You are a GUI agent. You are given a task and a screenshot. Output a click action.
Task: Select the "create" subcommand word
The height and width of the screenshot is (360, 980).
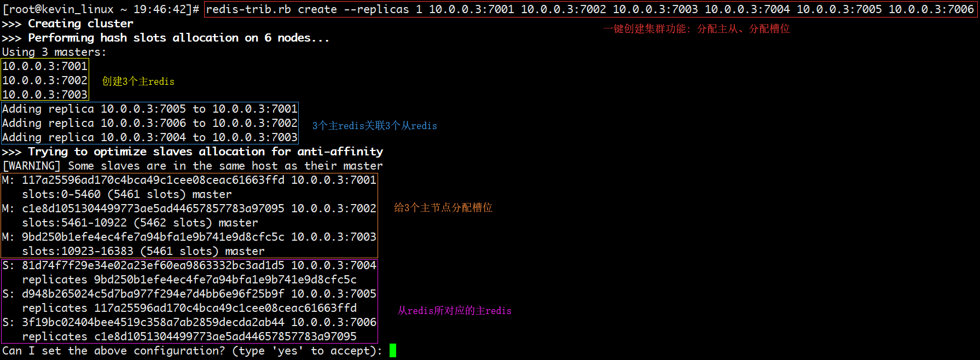(317, 9)
